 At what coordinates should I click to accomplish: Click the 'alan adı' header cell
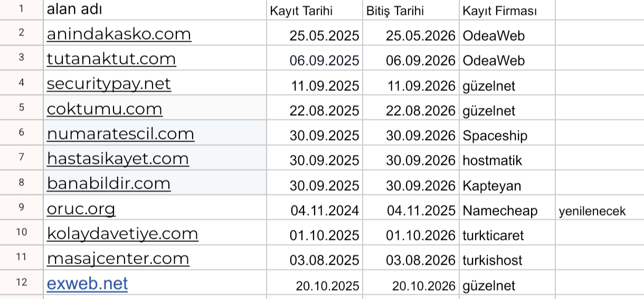pyautogui.click(x=155, y=10)
